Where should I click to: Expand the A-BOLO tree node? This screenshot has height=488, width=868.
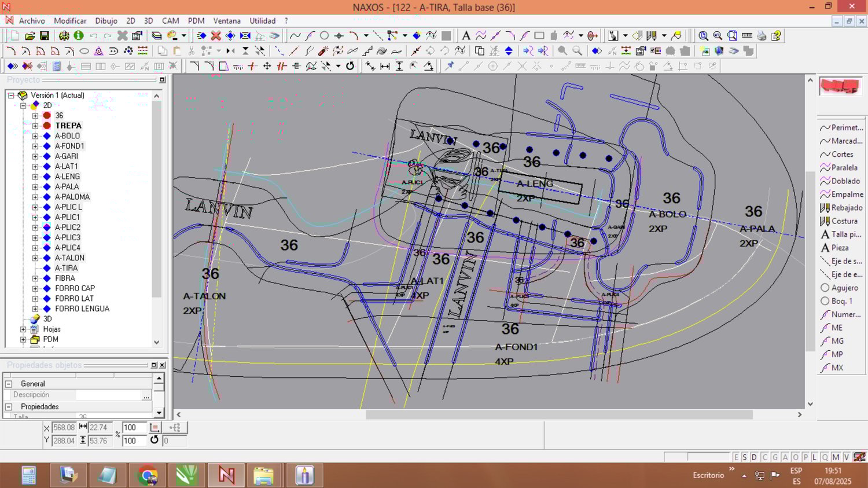pyautogui.click(x=35, y=136)
